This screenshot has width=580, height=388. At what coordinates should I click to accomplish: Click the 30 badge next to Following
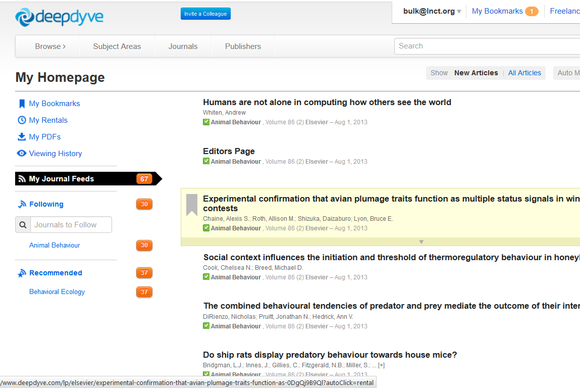pos(144,204)
